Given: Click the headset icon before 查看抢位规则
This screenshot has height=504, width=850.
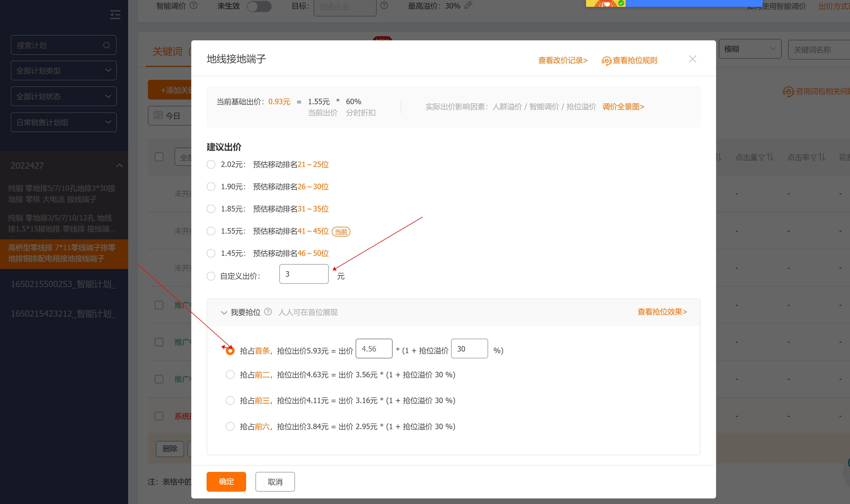Looking at the screenshot, I should click(606, 61).
